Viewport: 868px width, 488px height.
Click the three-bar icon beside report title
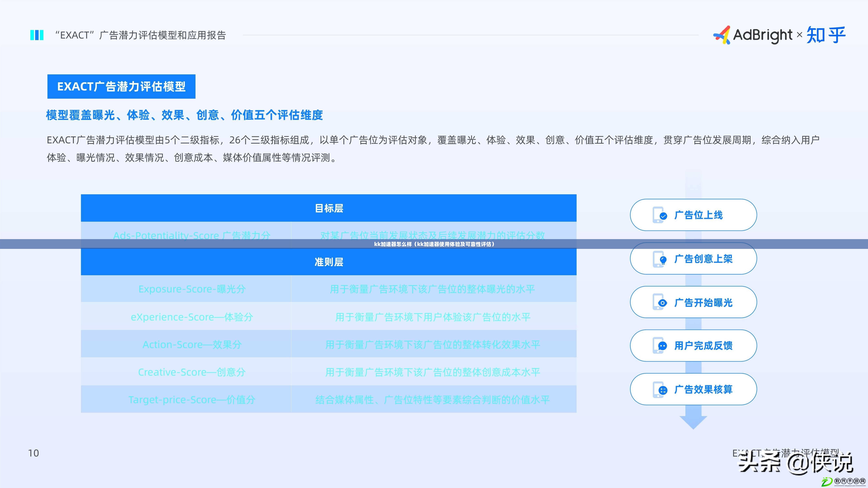(37, 35)
